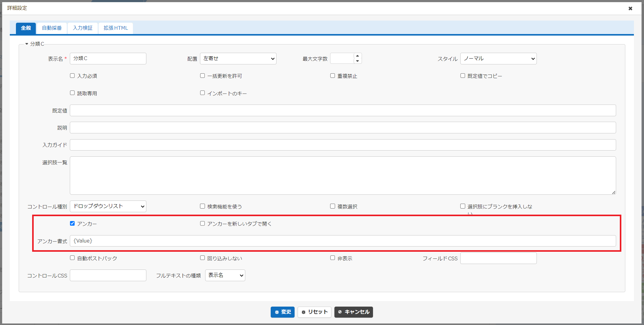Toggle インポートのキー checkbox
The height and width of the screenshot is (325, 644).
coord(202,93)
